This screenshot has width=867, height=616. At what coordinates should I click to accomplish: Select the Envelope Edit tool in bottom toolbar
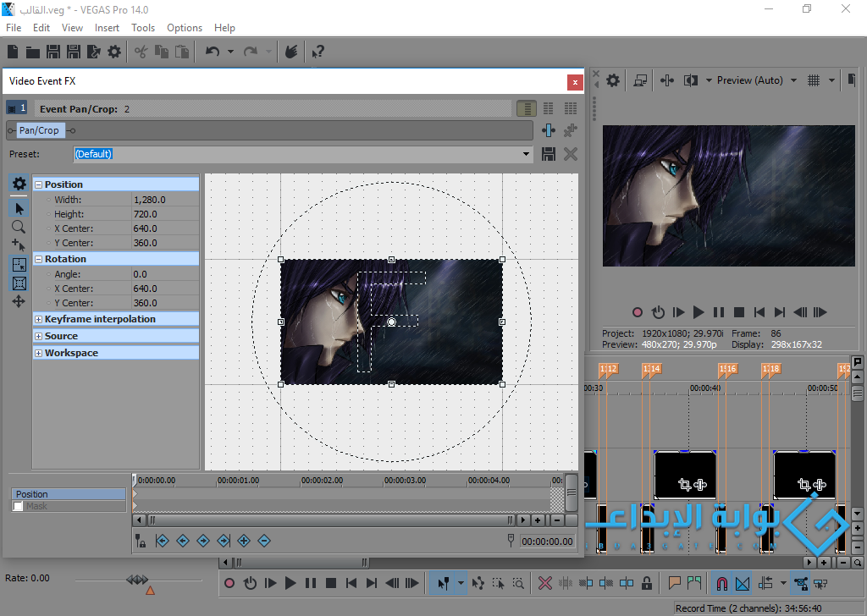coord(478,583)
